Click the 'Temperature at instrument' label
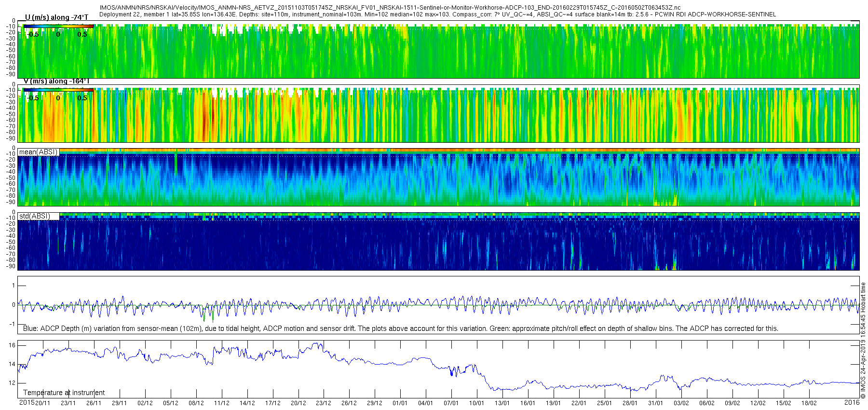 pos(64,393)
